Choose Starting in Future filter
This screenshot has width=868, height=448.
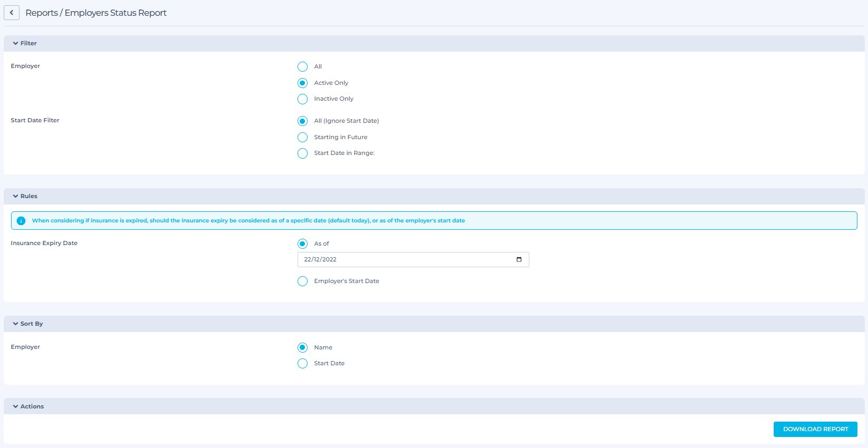coord(302,137)
